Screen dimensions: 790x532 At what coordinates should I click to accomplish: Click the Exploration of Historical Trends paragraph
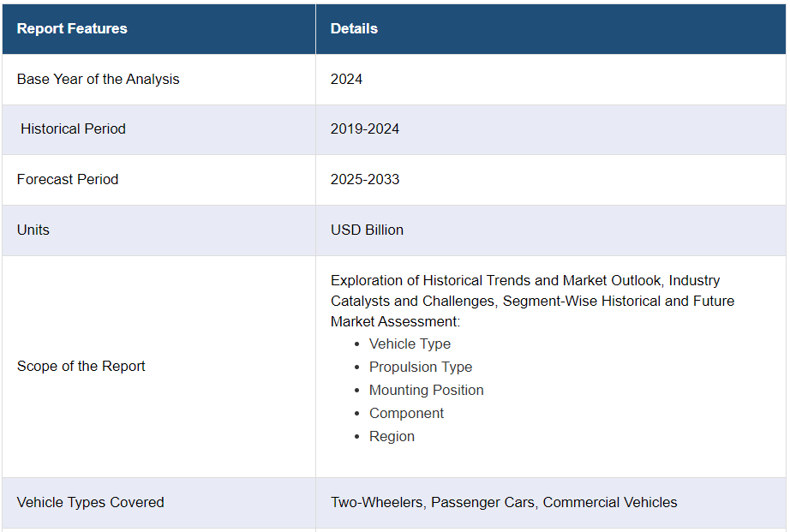tap(531, 301)
